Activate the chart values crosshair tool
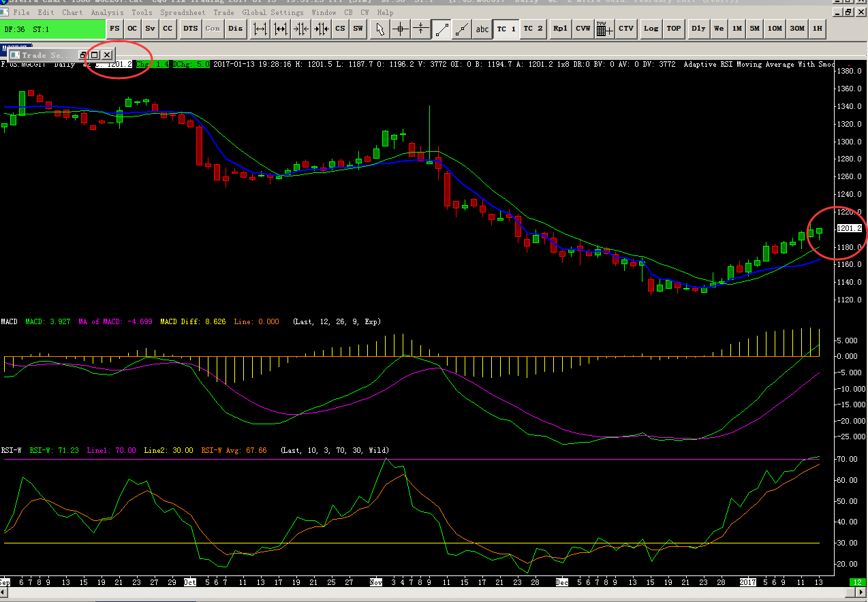 401,29
